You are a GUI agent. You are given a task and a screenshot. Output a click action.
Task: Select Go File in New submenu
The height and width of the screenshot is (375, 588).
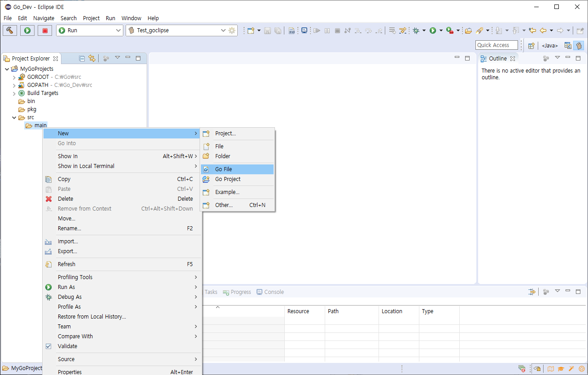[237, 169]
